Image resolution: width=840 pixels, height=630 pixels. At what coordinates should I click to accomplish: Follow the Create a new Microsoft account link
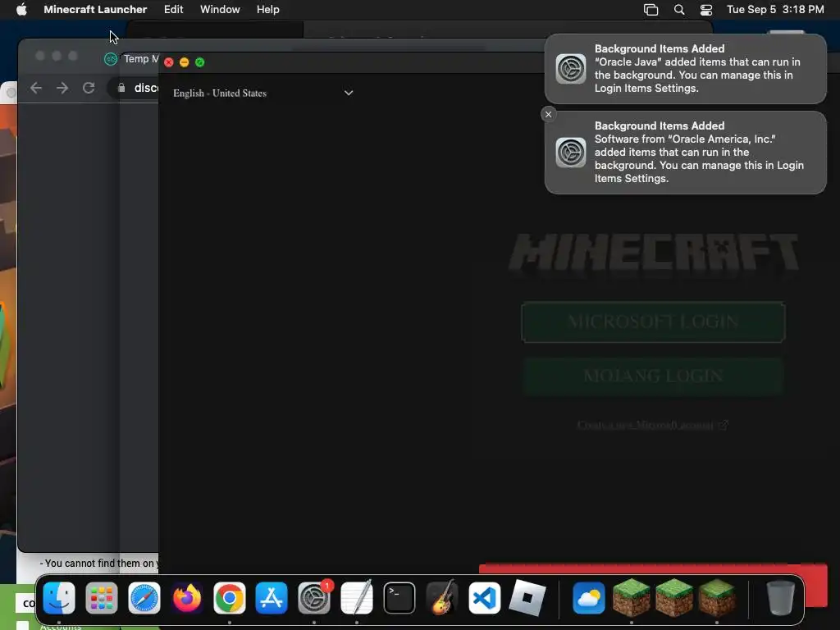pyautogui.click(x=652, y=425)
